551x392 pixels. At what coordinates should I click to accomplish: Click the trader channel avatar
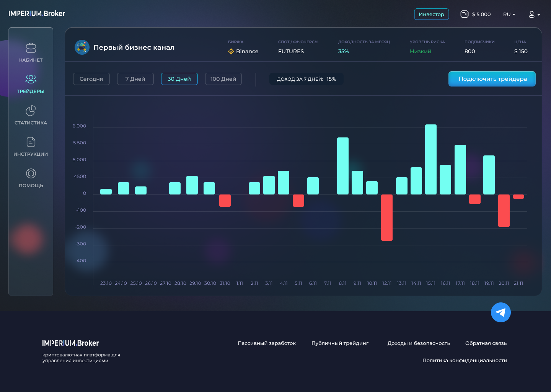pos(82,47)
